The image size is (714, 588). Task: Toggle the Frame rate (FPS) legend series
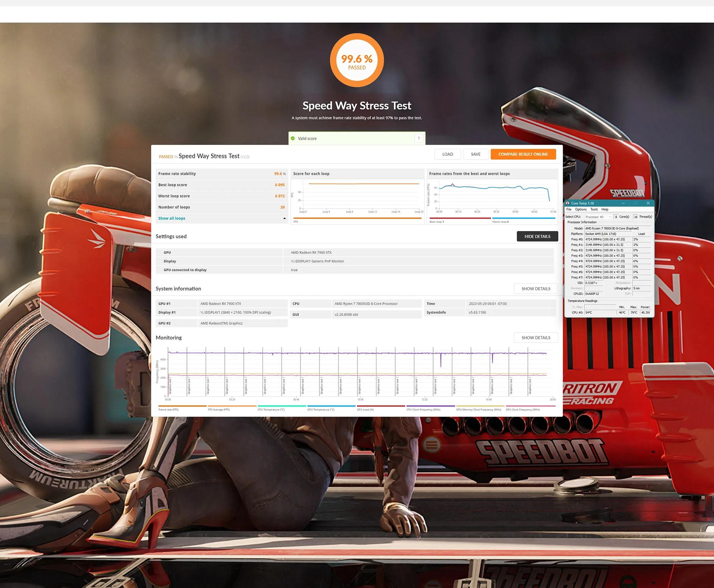click(182, 408)
